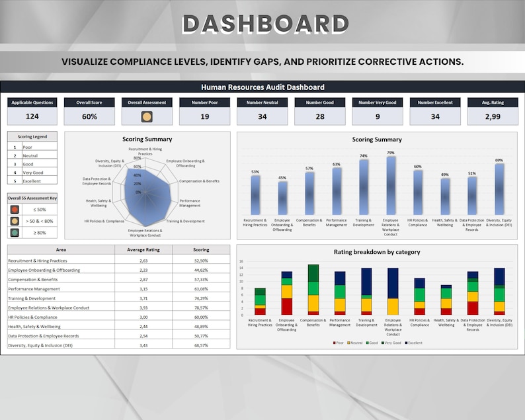Select the orange > 50 & < 80% key icon
The height and width of the screenshot is (420, 525).
(15, 221)
